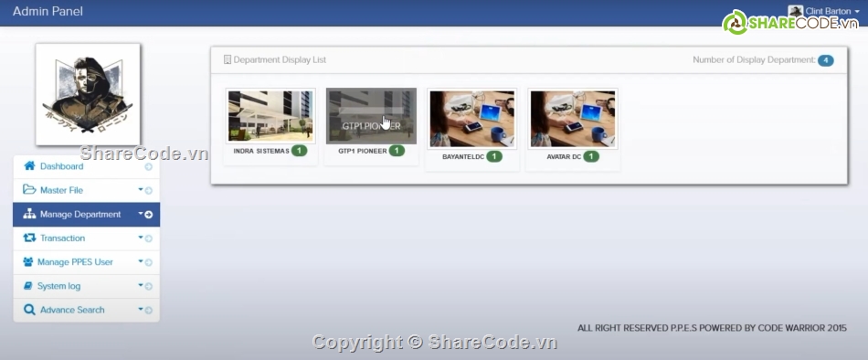Click the Manage Department sitemap icon
868x360 pixels.
[29, 215]
